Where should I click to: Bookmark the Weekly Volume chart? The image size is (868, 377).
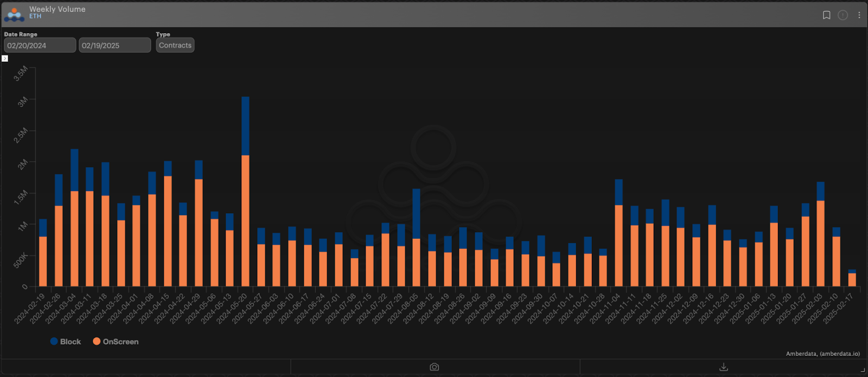826,15
